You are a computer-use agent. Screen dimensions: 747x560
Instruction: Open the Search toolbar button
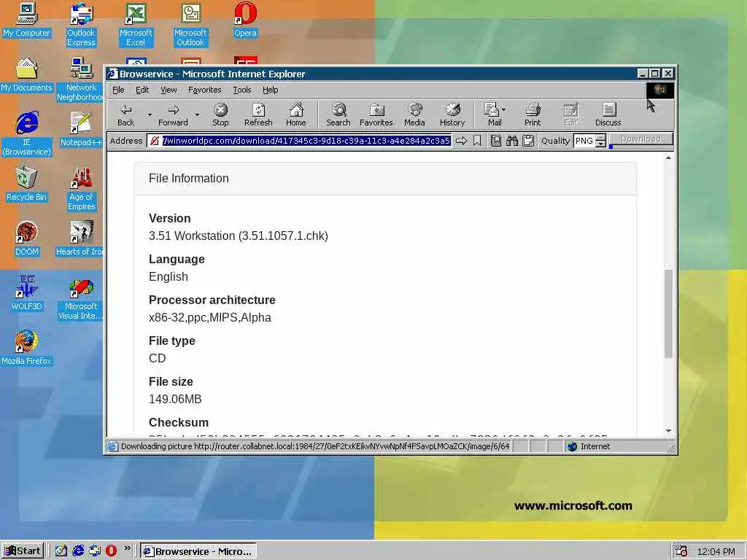(x=338, y=114)
